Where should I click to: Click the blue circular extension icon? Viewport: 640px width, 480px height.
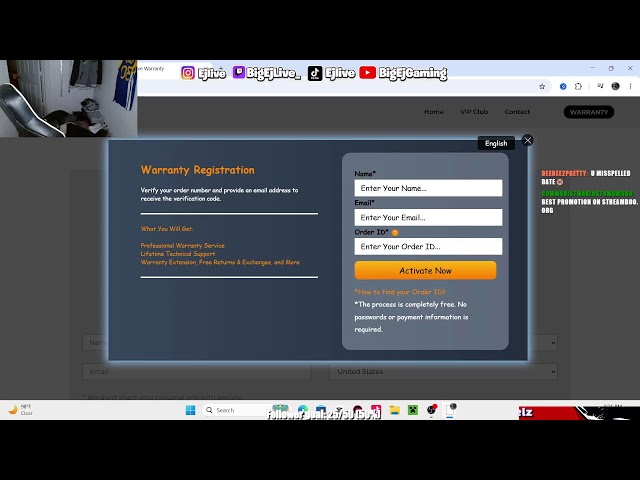pyautogui.click(x=563, y=86)
